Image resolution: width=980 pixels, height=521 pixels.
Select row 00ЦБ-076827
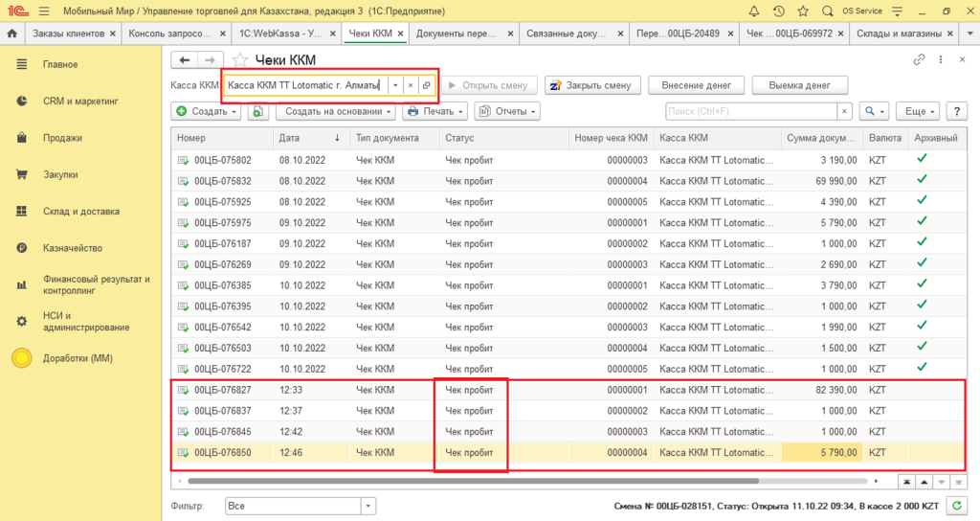tap(568, 390)
